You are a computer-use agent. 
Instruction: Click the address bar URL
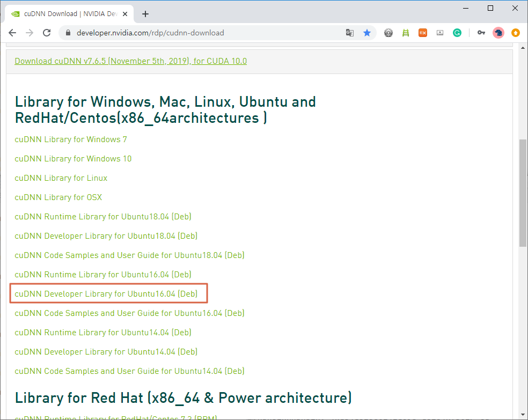tap(150, 33)
